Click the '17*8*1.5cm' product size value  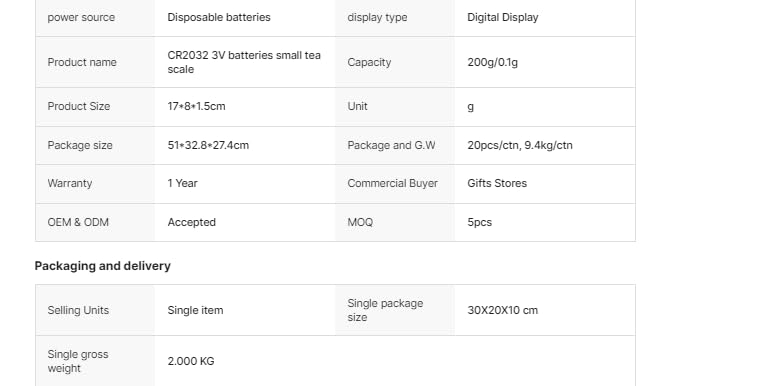196,106
